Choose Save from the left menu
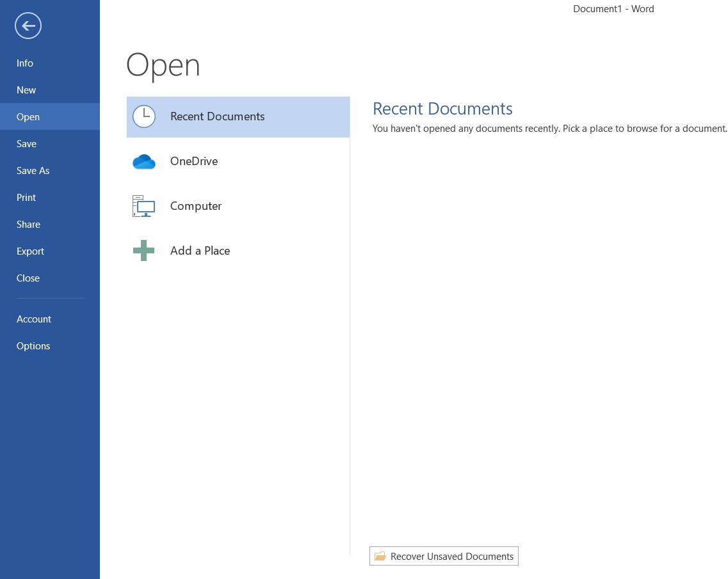The image size is (728, 579). click(x=26, y=144)
